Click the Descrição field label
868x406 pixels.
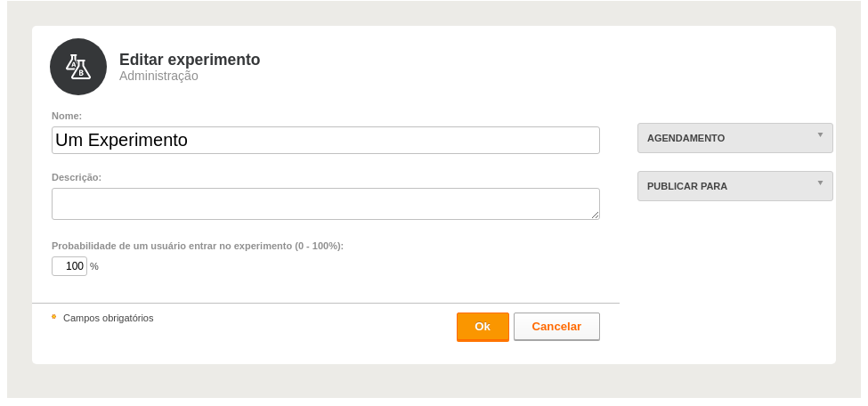point(77,177)
